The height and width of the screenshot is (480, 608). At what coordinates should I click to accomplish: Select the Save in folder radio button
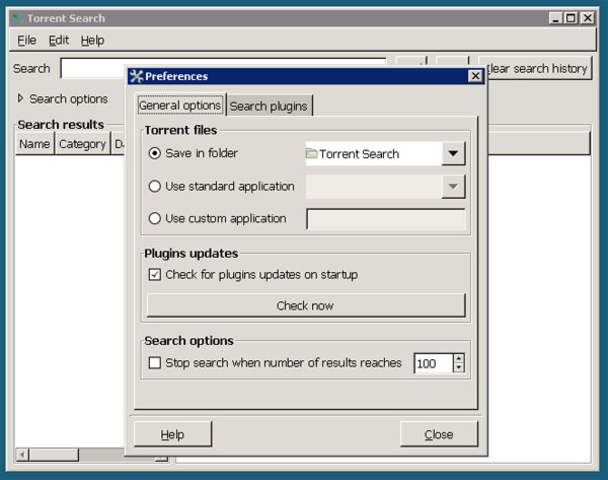point(155,154)
